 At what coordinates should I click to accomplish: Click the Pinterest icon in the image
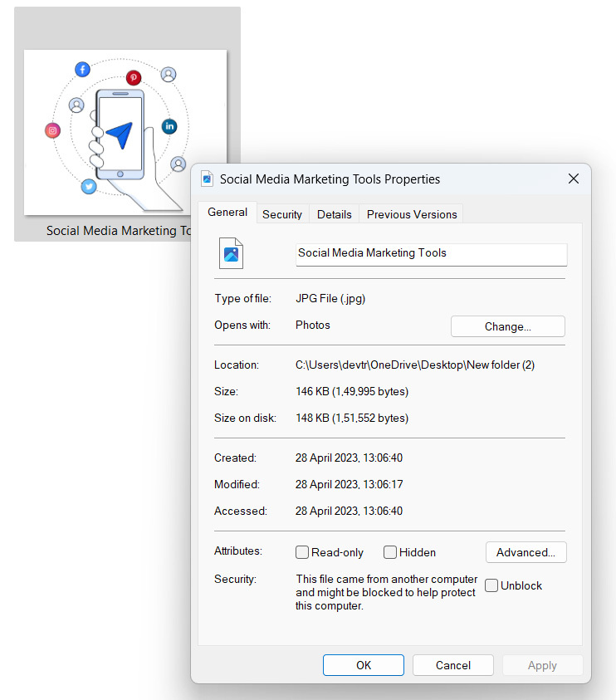[133, 77]
